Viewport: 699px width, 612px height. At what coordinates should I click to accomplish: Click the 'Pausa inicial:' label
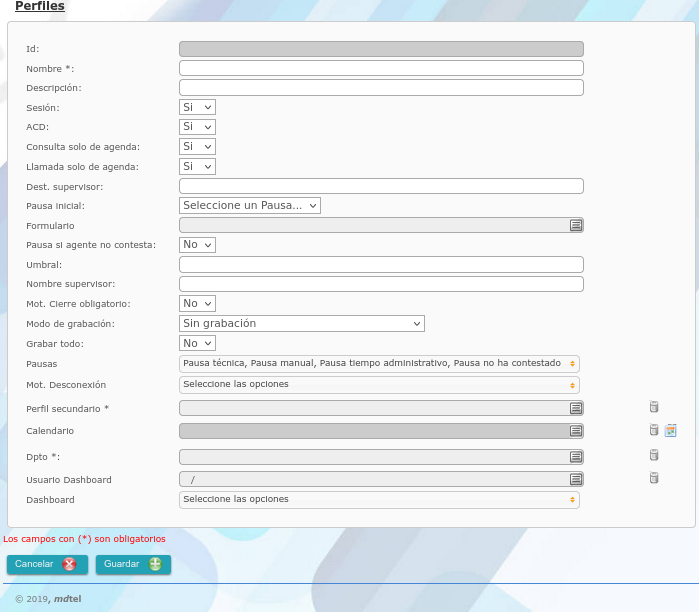(55, 206)
